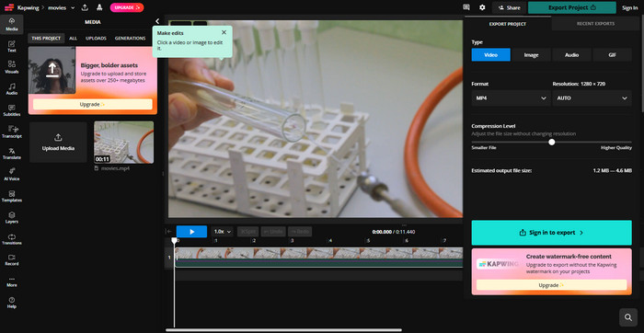Switch to Recent Exports tab
Image resolution: width=644 pixels, height=333 pixels.
tap(595, 23)
